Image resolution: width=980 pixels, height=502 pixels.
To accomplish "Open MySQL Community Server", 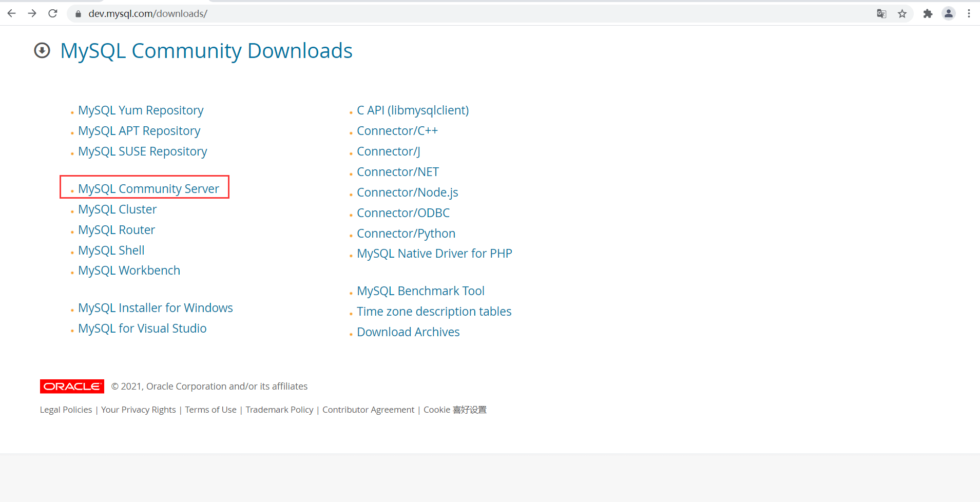I will pos(148,189).
